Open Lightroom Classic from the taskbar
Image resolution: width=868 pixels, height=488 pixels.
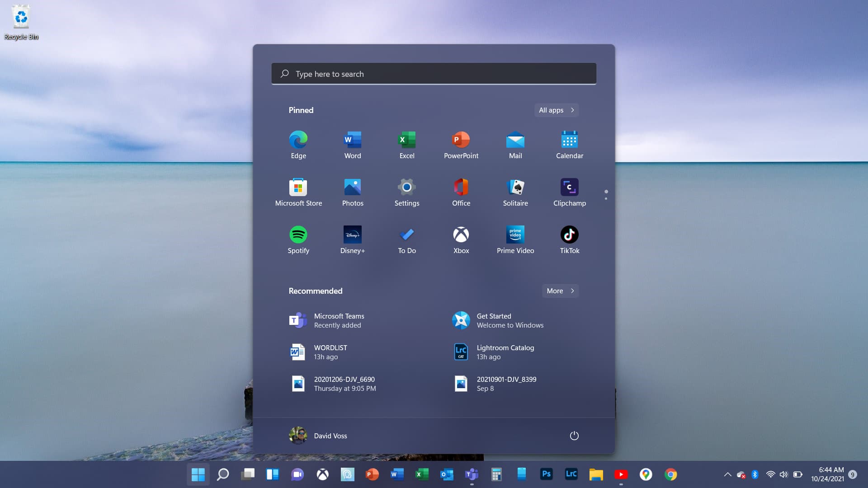click(571, 474)
